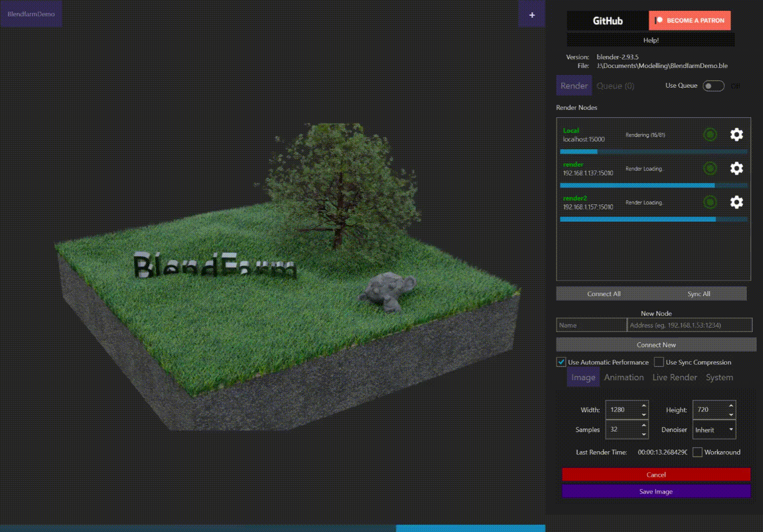Select the System tab

719,377
